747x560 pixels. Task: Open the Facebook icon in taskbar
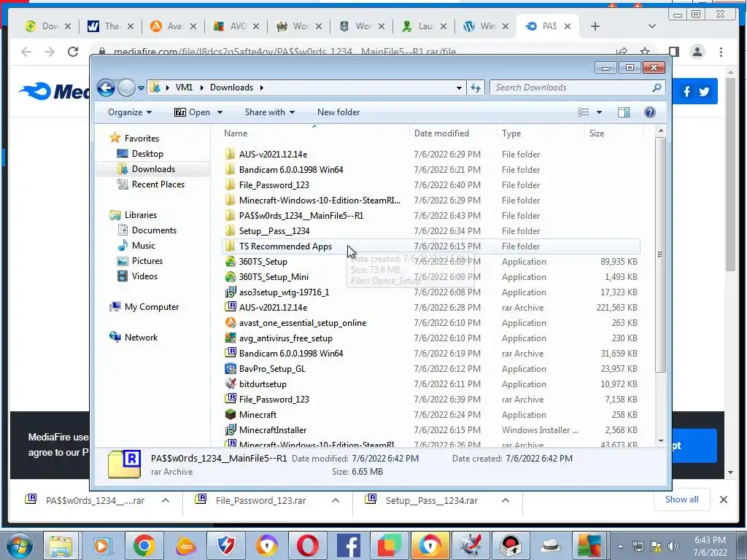click(349, 545)
